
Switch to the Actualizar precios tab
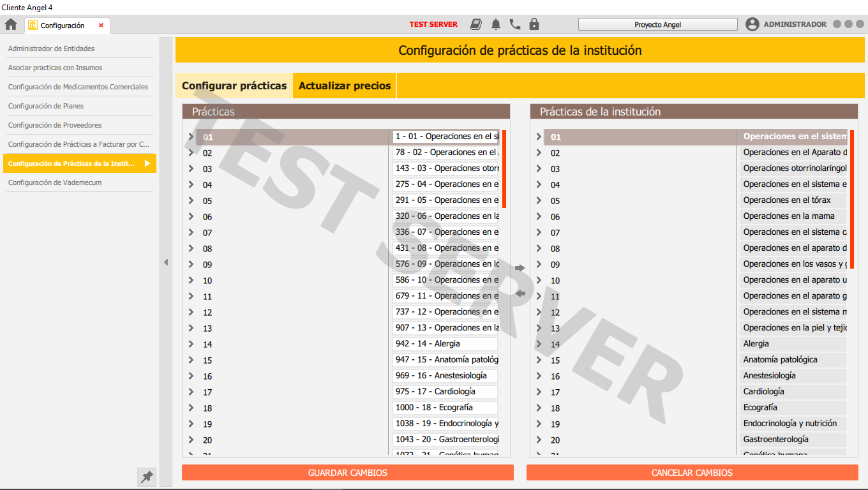tap(344, 84)
